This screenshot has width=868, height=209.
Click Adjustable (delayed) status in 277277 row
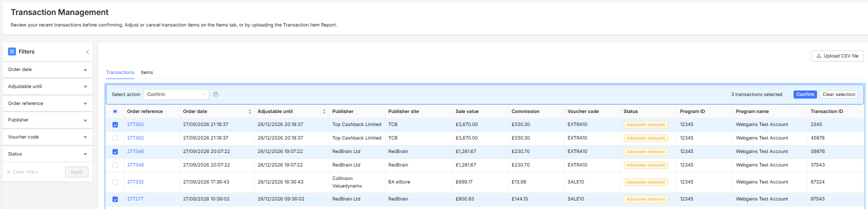click(646, 199)
